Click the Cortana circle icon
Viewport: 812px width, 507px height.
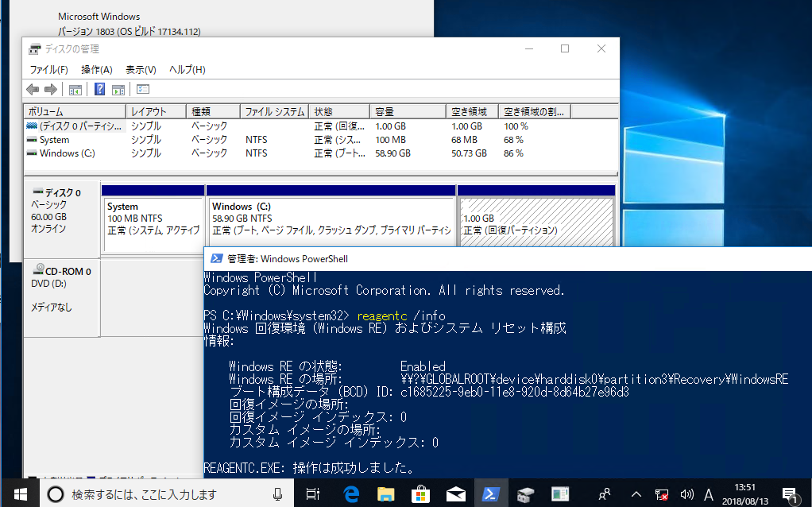(x=56, y=494)
